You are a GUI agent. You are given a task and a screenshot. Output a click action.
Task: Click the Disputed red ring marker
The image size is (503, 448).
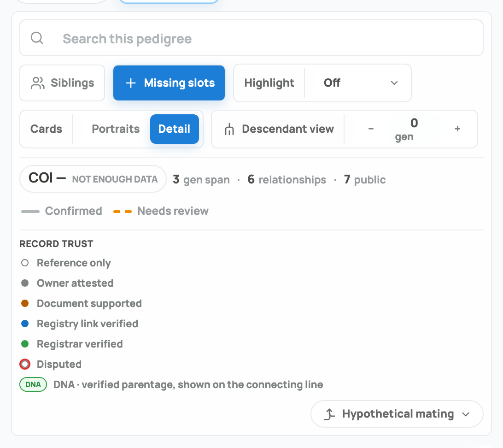(x=25, y=364)
